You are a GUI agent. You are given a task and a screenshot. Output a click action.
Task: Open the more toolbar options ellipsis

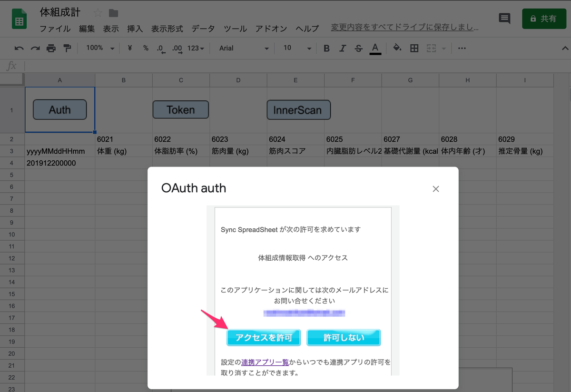[462, 48]
